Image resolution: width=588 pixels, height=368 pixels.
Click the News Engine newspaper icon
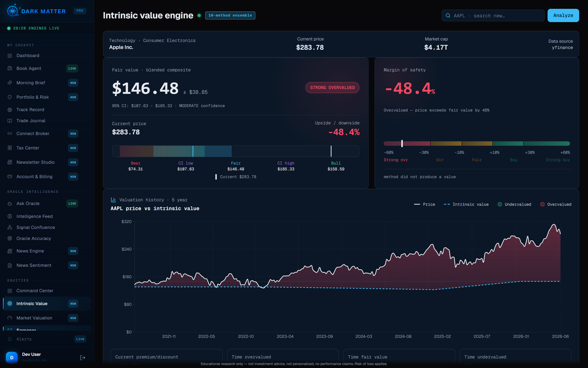10,251
